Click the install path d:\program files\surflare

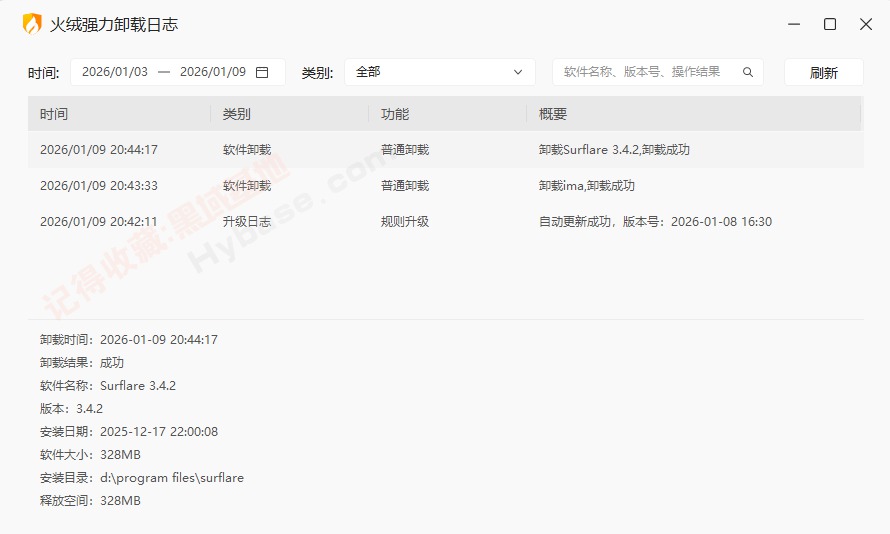172,478
